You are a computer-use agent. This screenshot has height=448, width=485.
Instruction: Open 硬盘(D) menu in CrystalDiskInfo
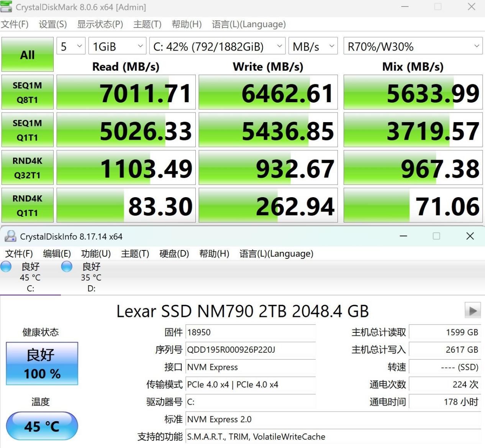(174, 254)
